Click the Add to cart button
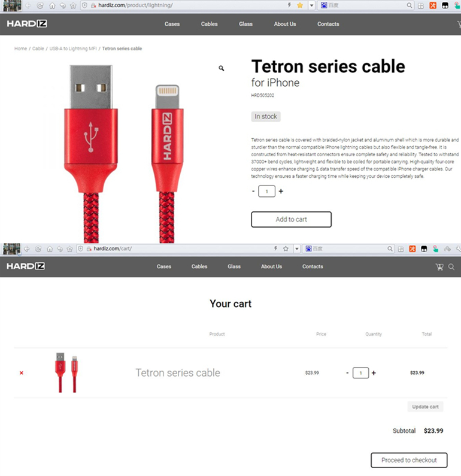461x476 pixels. 291,220
